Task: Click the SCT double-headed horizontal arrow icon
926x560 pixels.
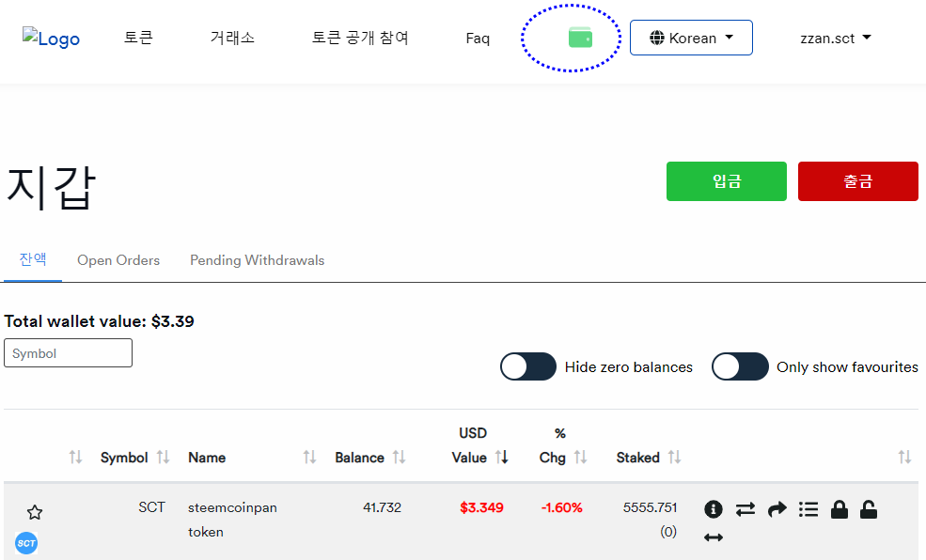Action: pyautogui.click(x=714, y=537)
